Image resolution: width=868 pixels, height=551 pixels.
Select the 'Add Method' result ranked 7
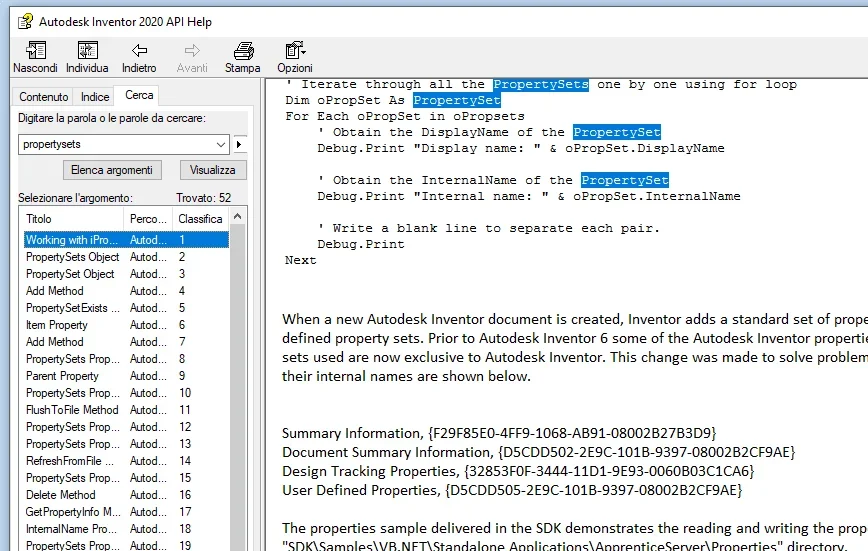126,342
